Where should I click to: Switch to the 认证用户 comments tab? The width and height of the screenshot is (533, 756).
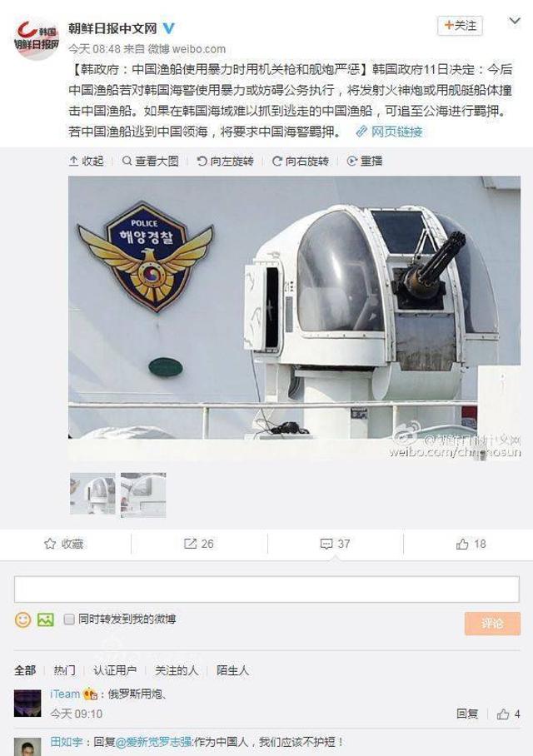tap(115, 670)
